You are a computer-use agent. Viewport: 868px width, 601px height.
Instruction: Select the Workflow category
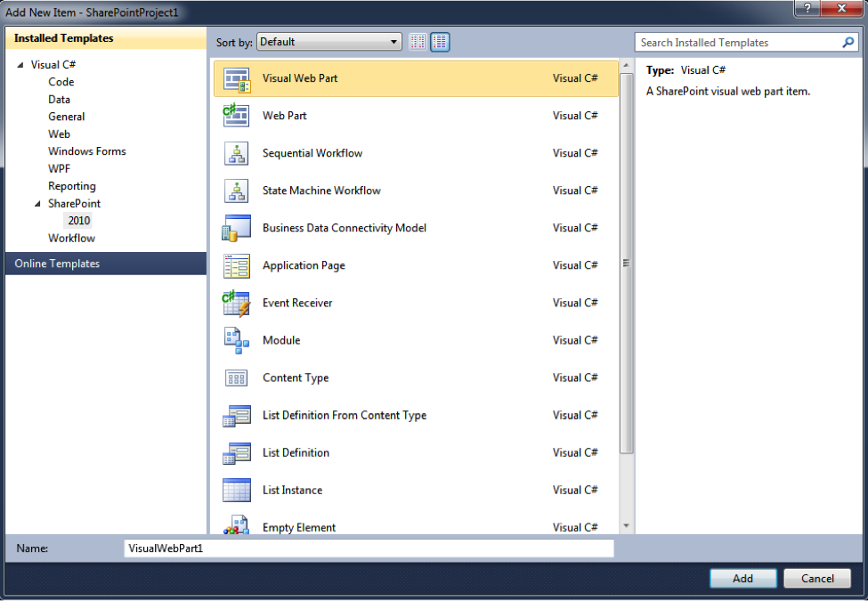pyautogui.click(x=71, y=238)
